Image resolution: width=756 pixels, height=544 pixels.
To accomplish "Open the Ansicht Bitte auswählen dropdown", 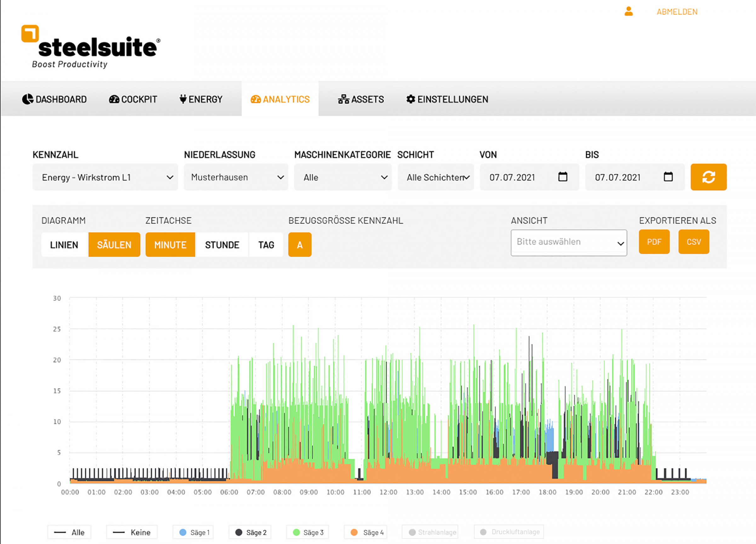I will pos(569,243).
